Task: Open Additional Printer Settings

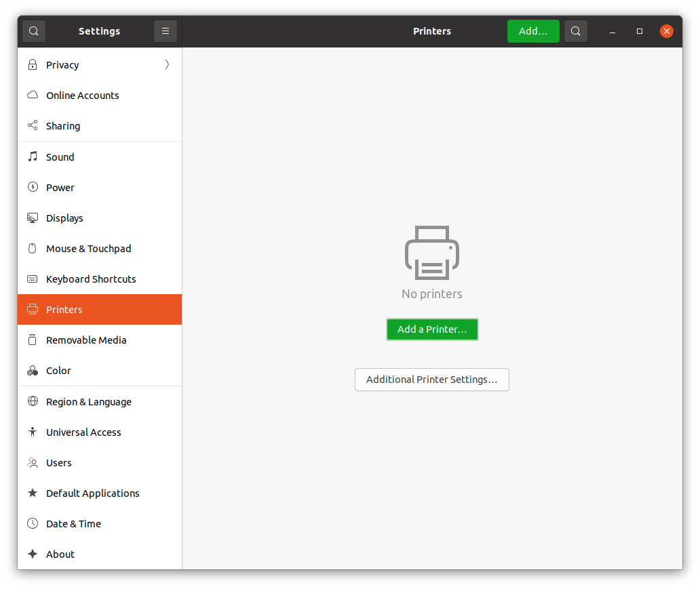Action: coord(431,380)
